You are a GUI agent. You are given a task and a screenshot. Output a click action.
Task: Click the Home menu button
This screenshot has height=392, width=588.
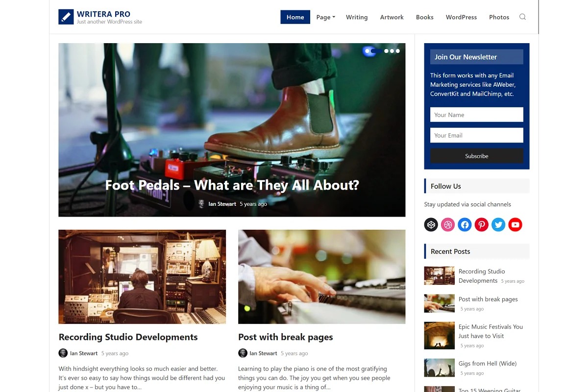pos(295,17)
